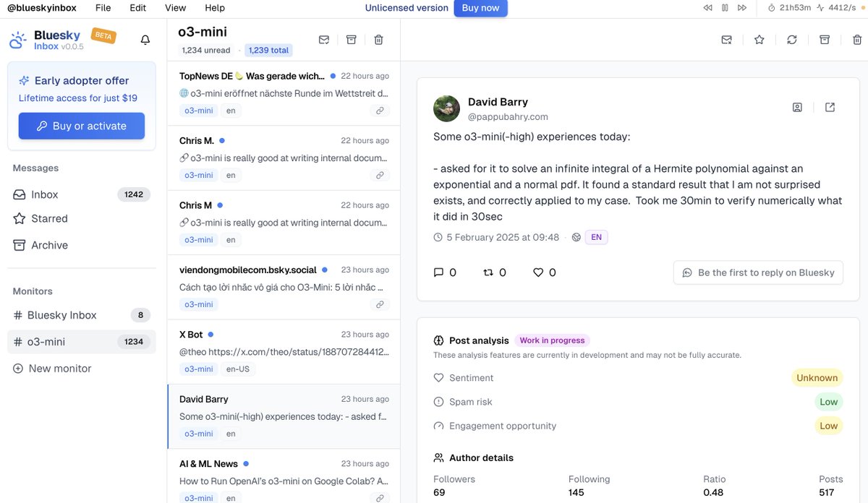Click the 1,239 total count badge
Viewport: 868px width, 503px height.
pos(268,51)
